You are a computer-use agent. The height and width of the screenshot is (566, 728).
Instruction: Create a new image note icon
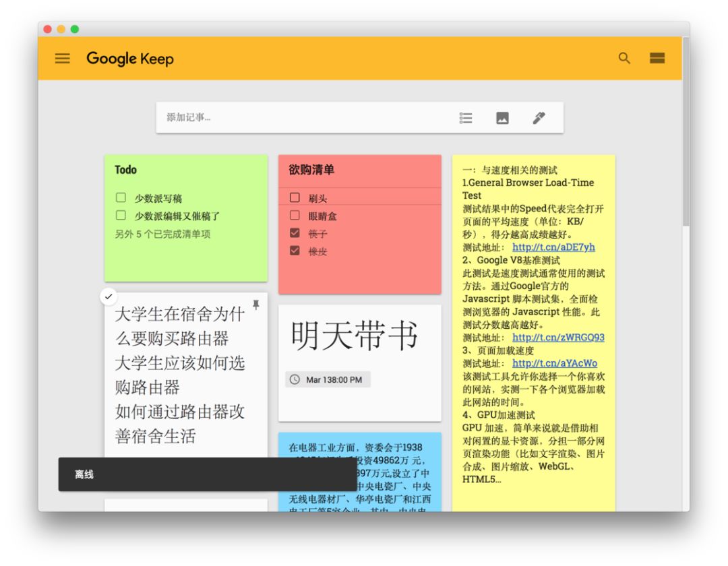(x=502, y=118)
